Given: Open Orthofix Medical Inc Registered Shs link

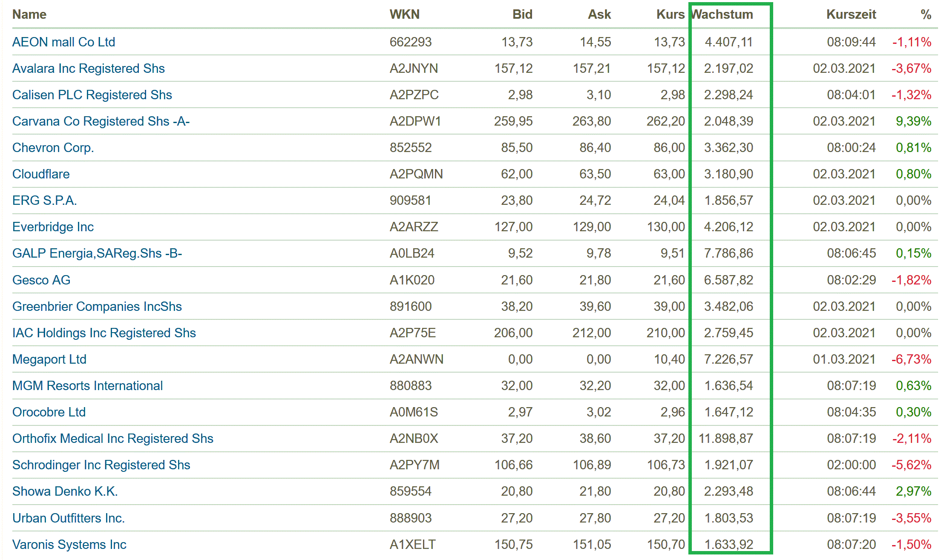Looking at the screenshot, I should pos(113,439).
